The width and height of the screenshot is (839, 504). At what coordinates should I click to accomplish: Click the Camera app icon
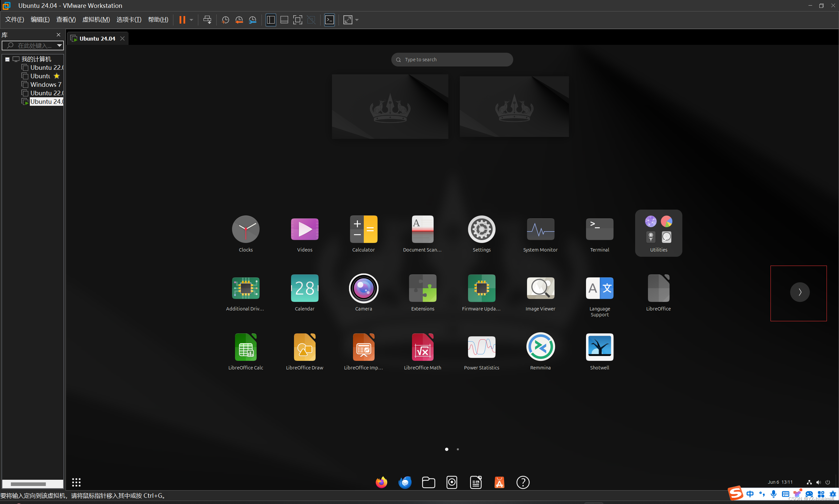pyautogui.click(x=363, y=288)
